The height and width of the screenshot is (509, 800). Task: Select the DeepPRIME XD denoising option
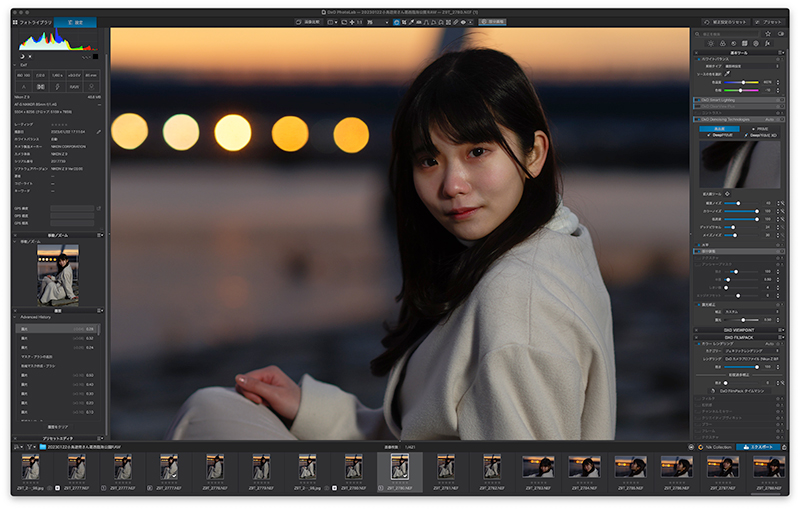click(x=761, y=135)
